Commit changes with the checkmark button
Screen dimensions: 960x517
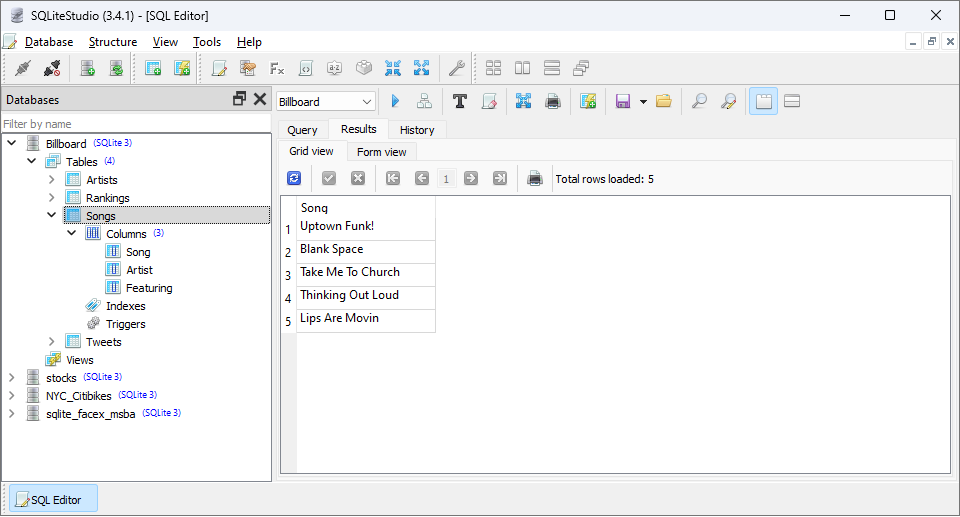click(x=329, y=178)
